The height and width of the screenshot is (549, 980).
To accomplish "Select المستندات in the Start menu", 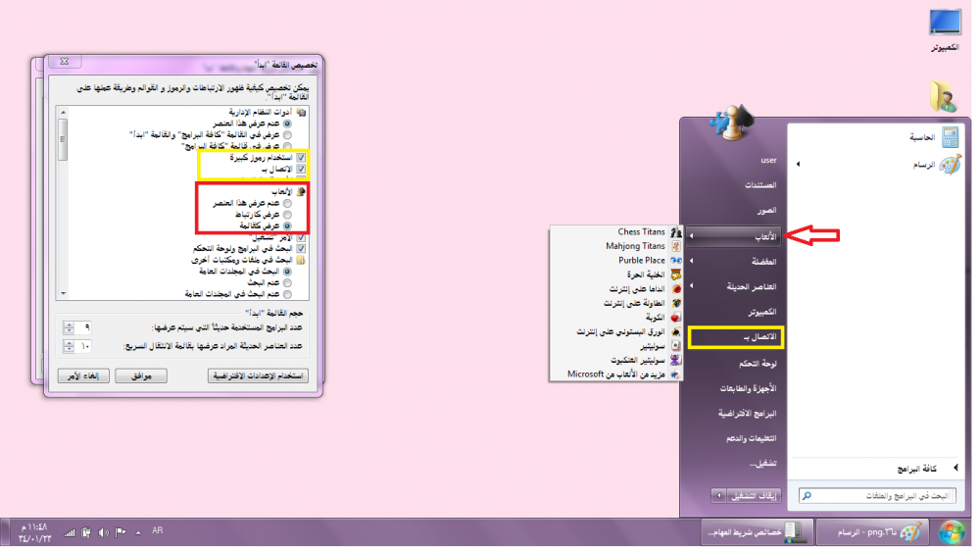I will pos(760,185).
